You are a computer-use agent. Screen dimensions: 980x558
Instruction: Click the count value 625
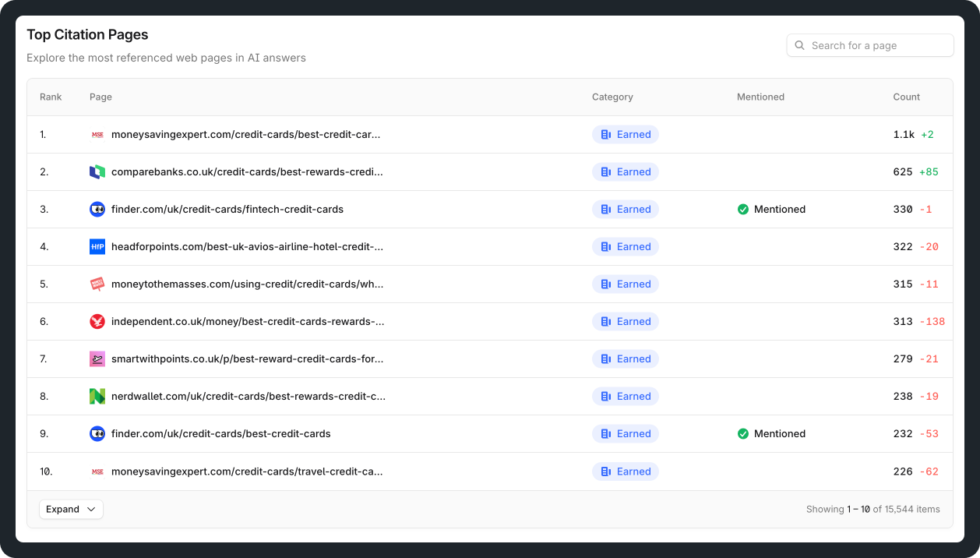click(903, 172)
